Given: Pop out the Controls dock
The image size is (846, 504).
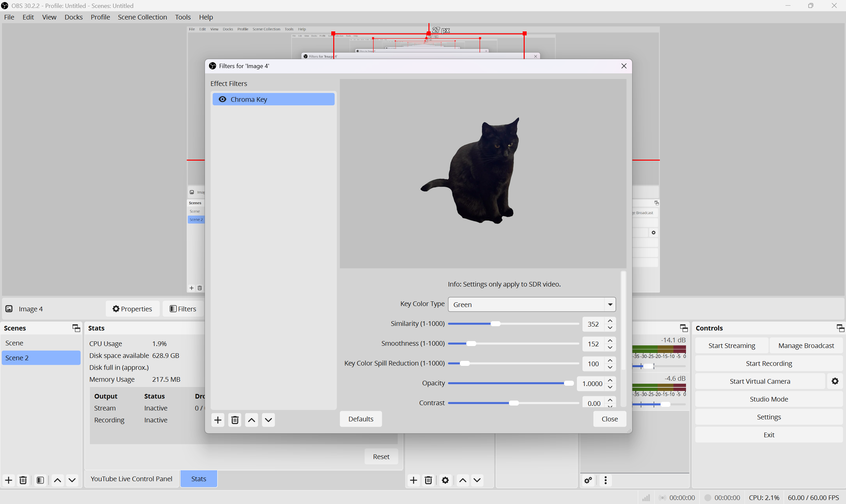Looking at the screenshot, I should click(x=840, y=328).
